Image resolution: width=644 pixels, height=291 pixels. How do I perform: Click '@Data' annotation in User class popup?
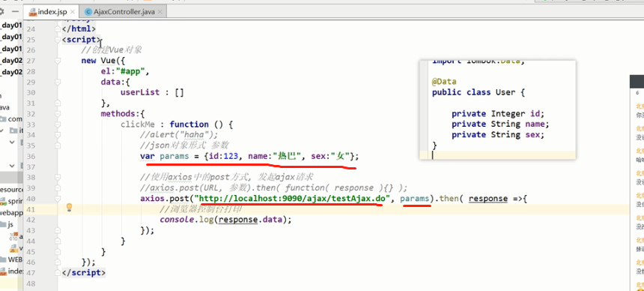coord(444,82)
